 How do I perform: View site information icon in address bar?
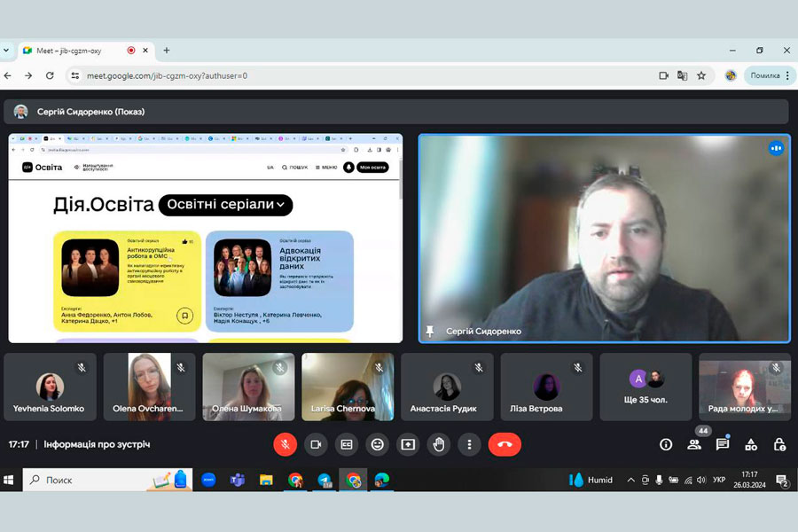pyautogui.click(x=74, y=76)
